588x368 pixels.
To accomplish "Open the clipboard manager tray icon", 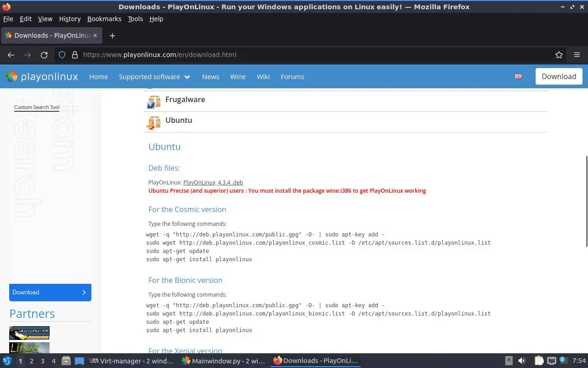I will point(539,361).
